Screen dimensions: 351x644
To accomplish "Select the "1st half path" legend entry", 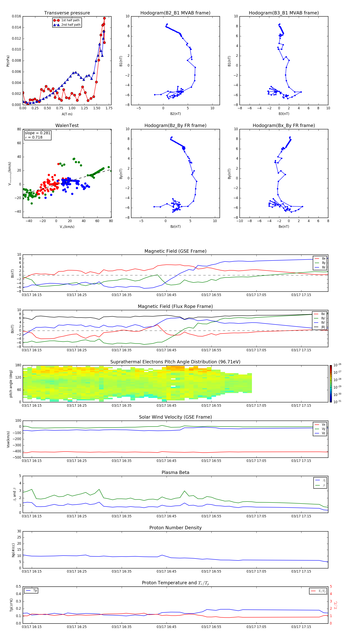I will click(66, 20).
